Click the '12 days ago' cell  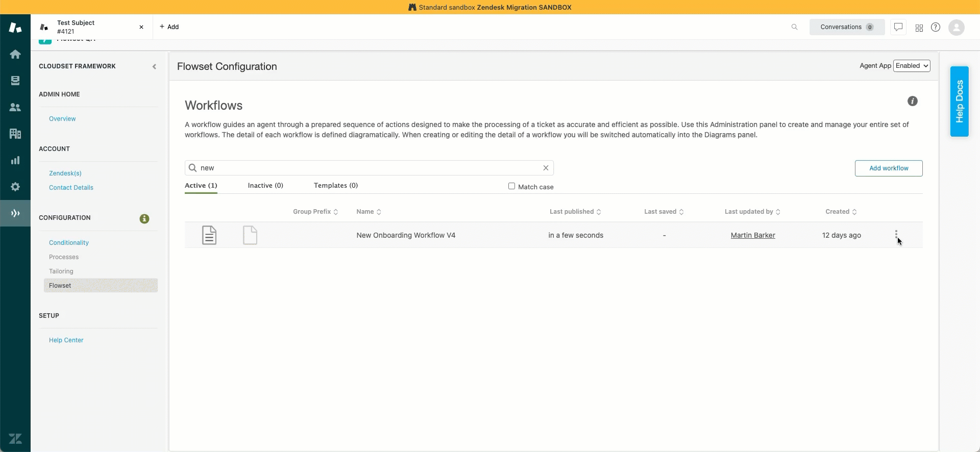pos(842,235)
